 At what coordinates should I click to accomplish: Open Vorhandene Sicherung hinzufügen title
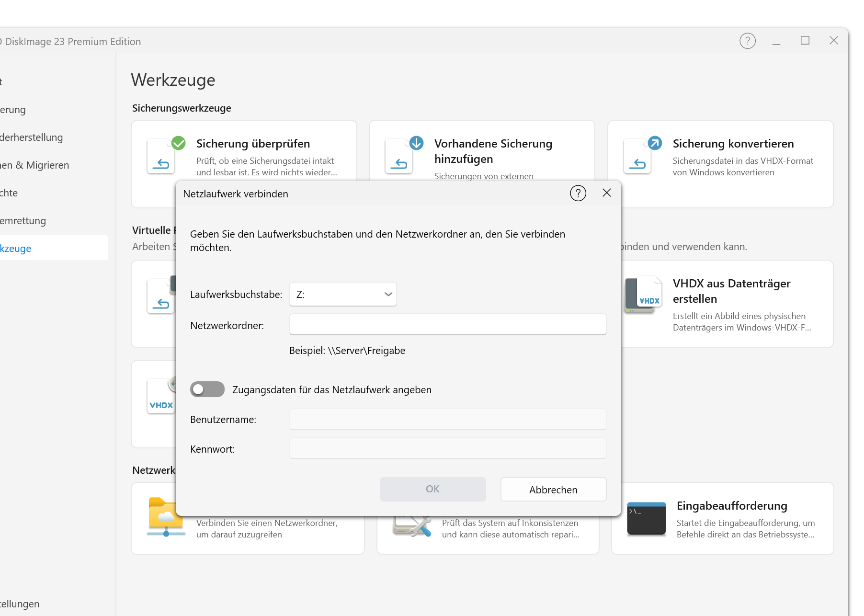coord(493,151)
